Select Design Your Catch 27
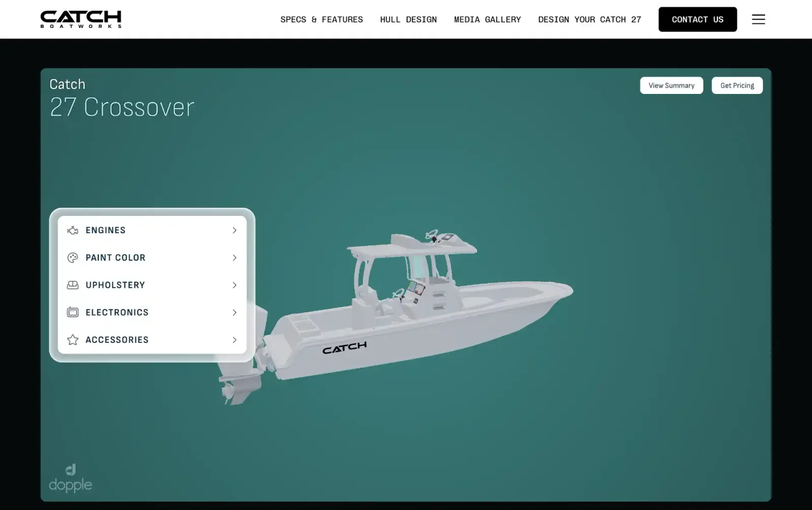 click(x=590, y=19)
